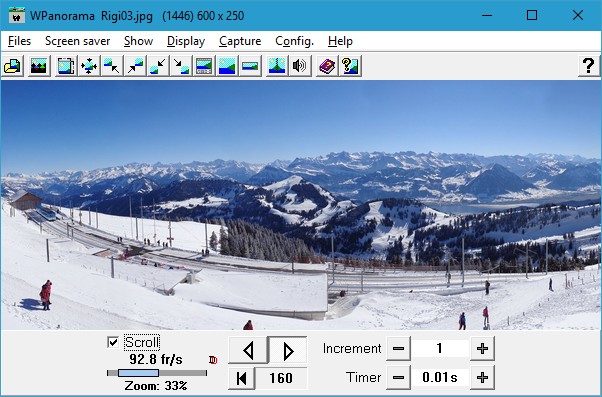Maximize the WPanorama window

(x=532, y=15)
